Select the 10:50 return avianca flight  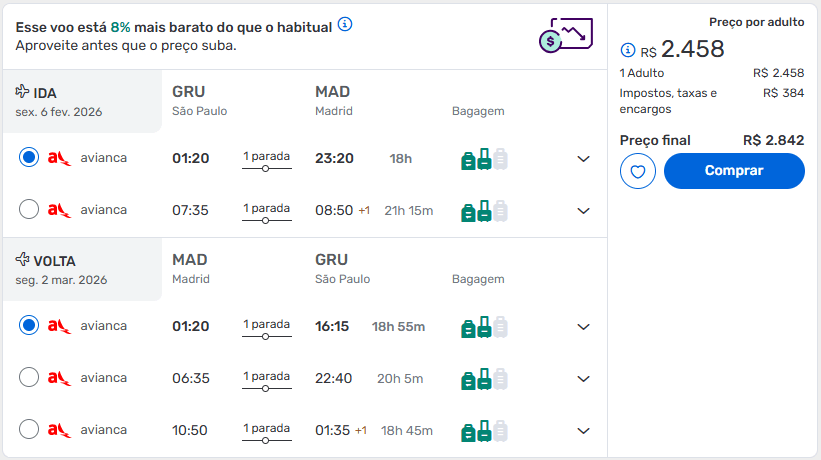pyautogui.click(x=29, y=429)
